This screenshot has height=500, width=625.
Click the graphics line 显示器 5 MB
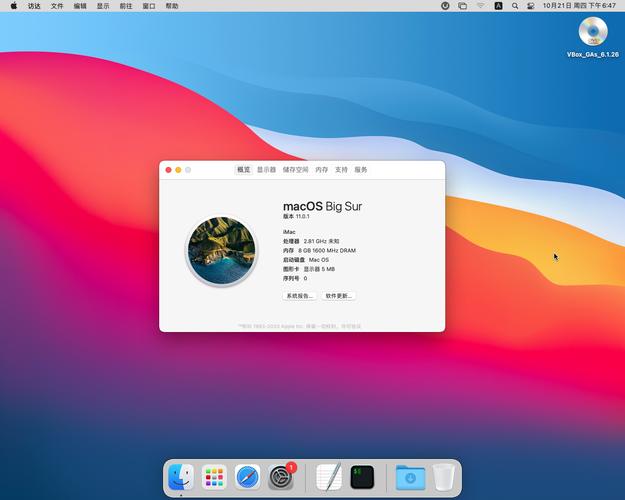tap(309, 269)
